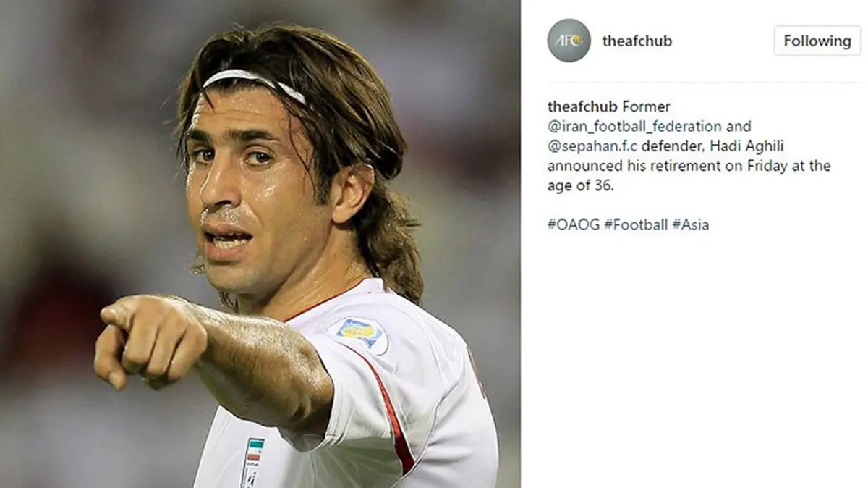Click the text 'age of 36.'
This screenshot has height=488, width=868.
tap(581, 185)
